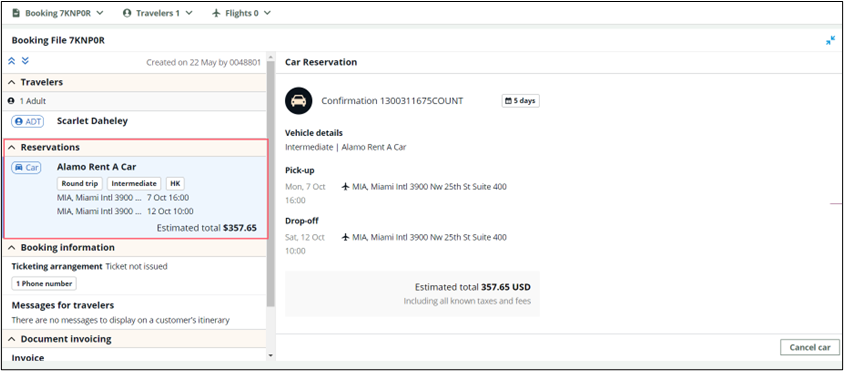Click the 1 Phone number button
The width and height of the screenshot is (844, 371).
coord(44,284)
